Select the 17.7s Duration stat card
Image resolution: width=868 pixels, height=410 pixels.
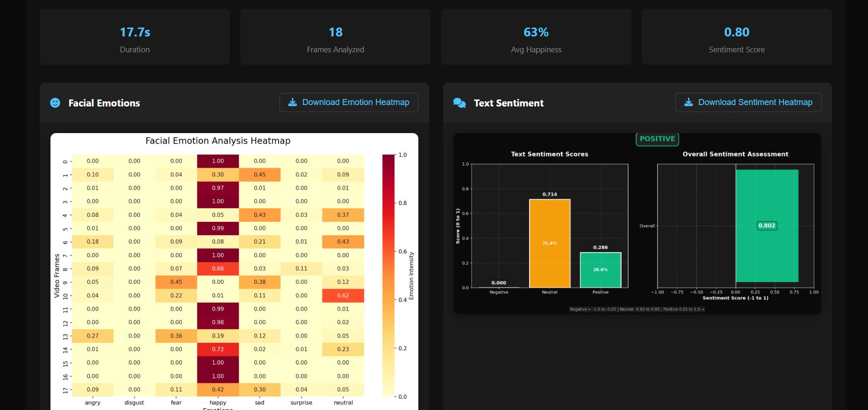point(135,37)
